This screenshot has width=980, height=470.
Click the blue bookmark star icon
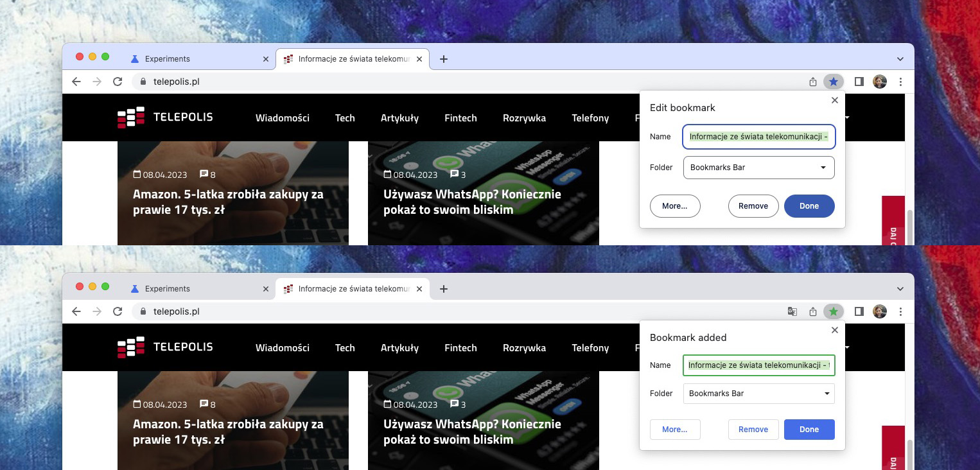834,82
